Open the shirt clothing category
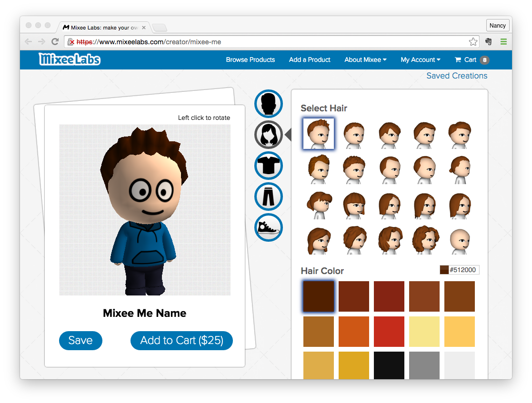Screen dimensions: 532x403 point(269,166)
